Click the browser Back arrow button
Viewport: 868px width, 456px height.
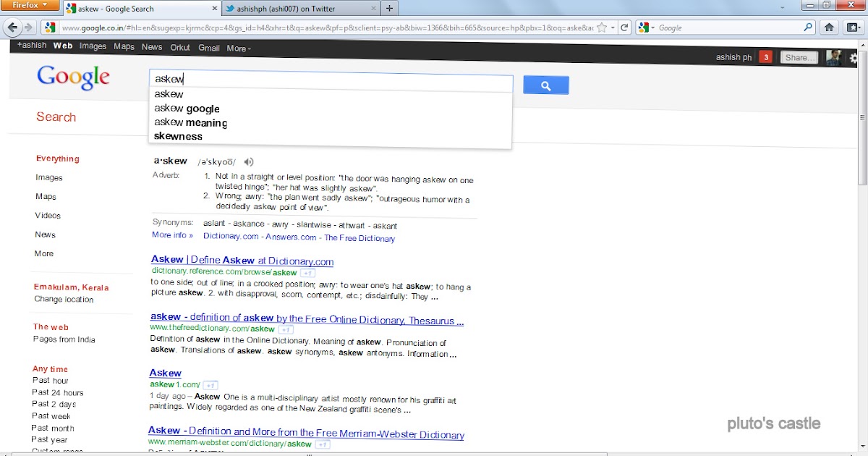tap(12, 28)
